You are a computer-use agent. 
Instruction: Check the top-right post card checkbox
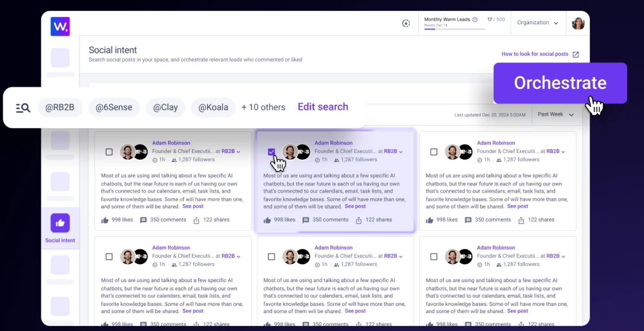(434, 152)
